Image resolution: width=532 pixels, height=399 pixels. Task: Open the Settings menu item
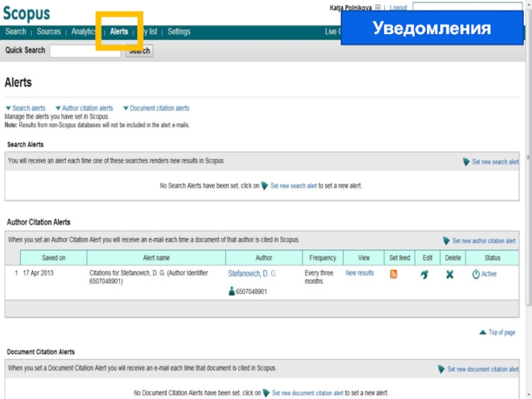179,32
